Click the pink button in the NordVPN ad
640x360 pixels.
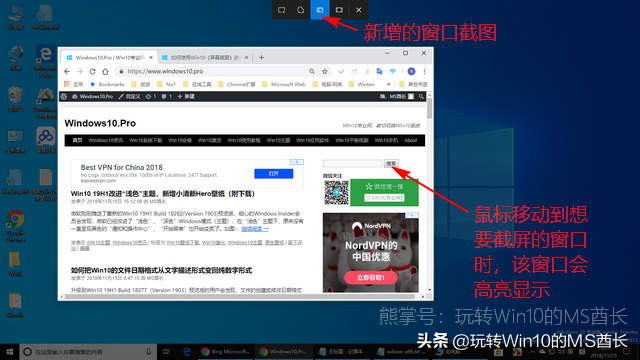(371, 278)
